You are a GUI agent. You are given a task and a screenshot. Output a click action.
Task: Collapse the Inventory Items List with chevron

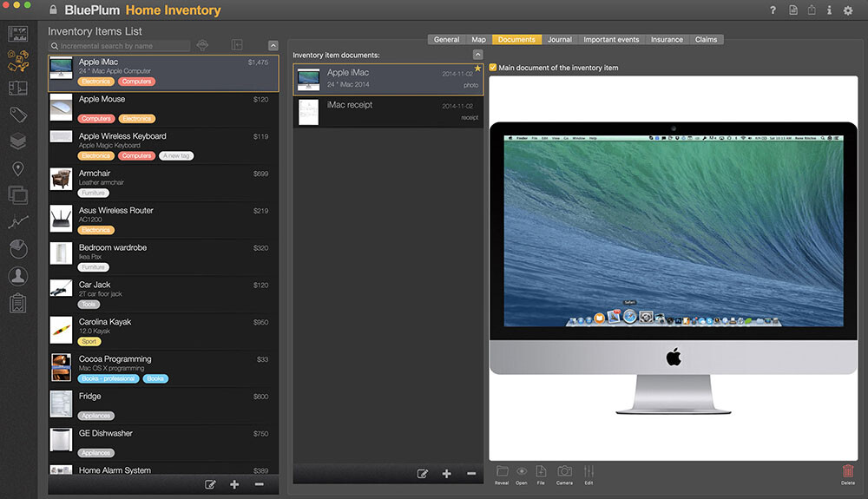[273, 45]
